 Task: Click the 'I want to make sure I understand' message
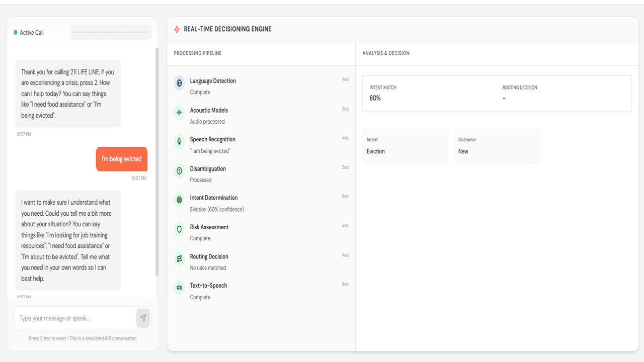click(68, 240)
